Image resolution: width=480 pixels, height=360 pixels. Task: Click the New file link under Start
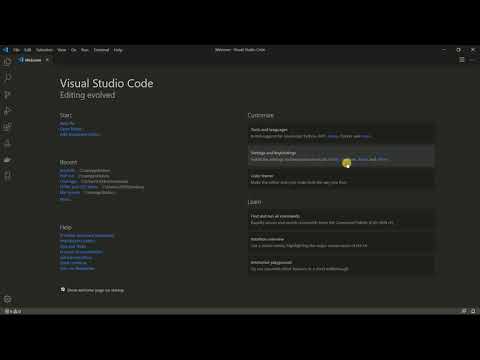click(x=67, y=123)
